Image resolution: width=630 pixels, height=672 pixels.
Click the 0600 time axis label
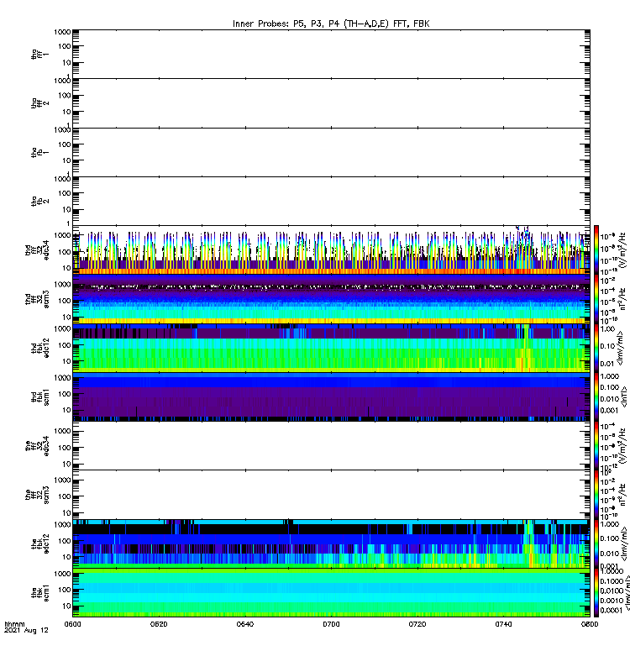click(72, 624)
